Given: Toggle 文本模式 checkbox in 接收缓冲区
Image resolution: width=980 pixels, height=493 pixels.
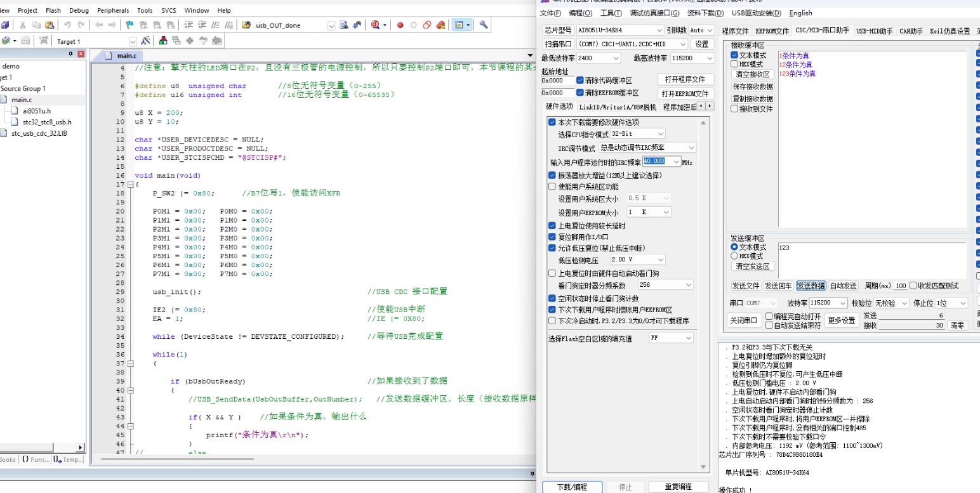Looking at the screenshot, I should [734, 55].
